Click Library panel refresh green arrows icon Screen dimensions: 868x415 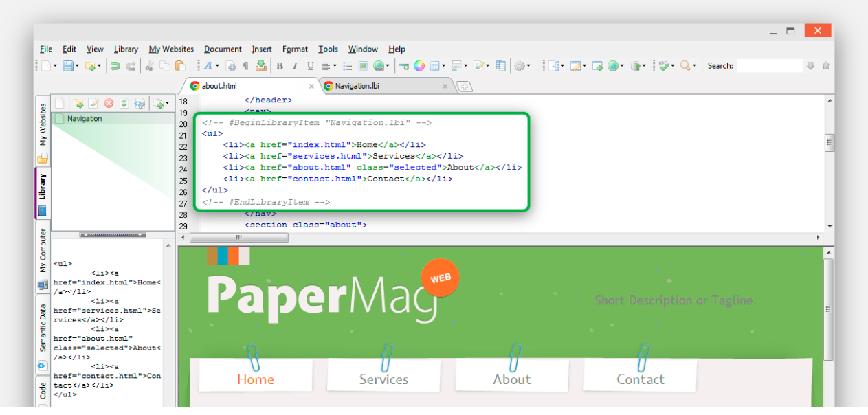124,103
